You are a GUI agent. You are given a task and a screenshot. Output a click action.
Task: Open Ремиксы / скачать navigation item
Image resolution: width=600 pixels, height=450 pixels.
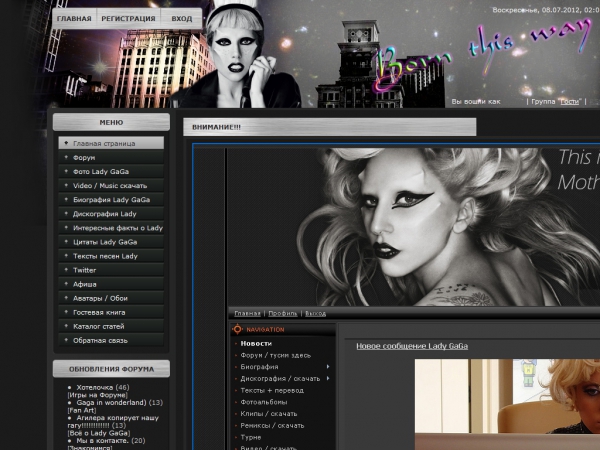(272, 425)
